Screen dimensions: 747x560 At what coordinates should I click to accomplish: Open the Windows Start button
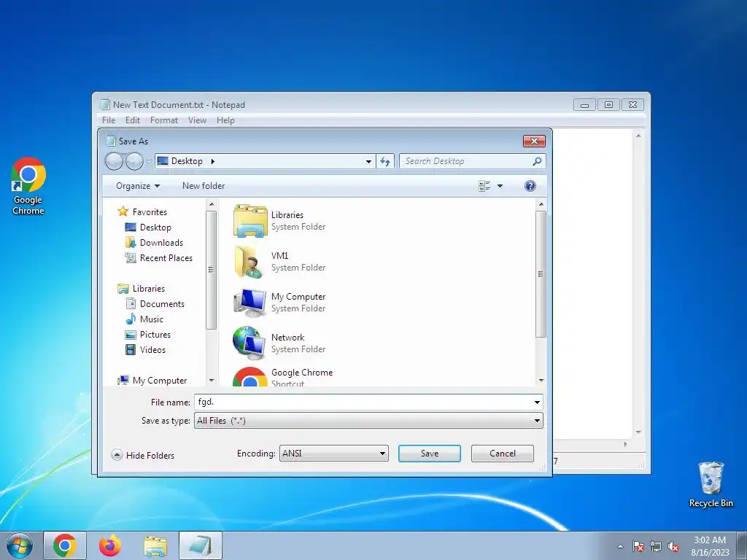(x=20, y=545)
